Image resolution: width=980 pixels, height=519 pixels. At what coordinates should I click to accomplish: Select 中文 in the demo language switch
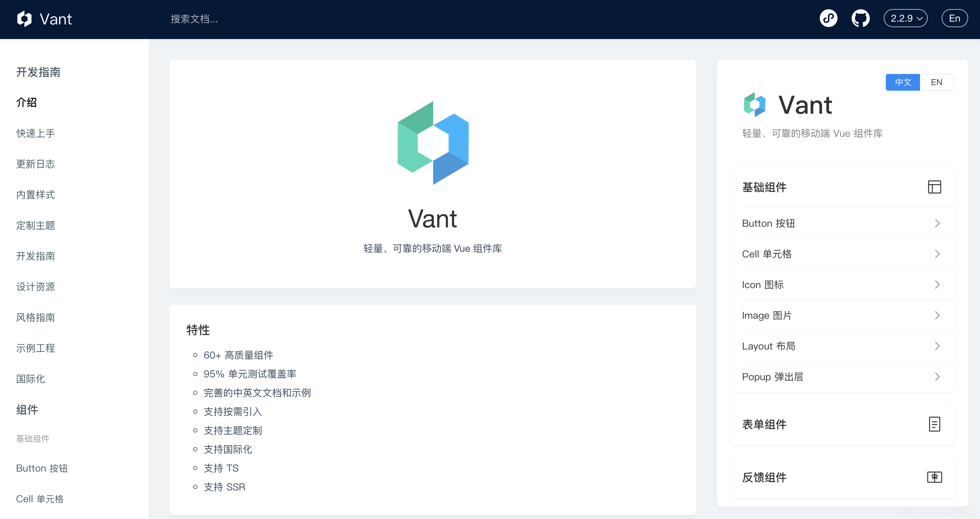click(902, 82)
